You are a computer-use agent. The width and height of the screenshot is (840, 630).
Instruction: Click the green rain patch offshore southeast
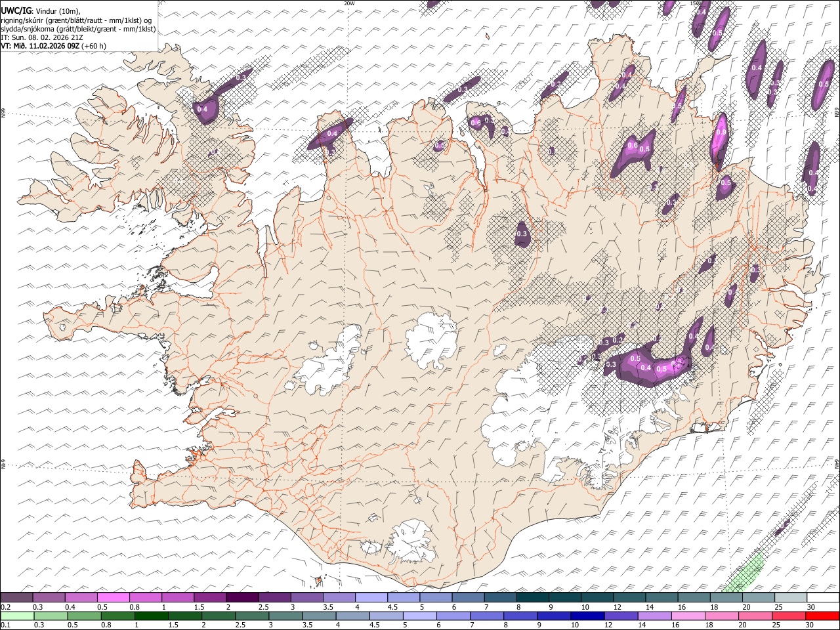coord(745,573)
